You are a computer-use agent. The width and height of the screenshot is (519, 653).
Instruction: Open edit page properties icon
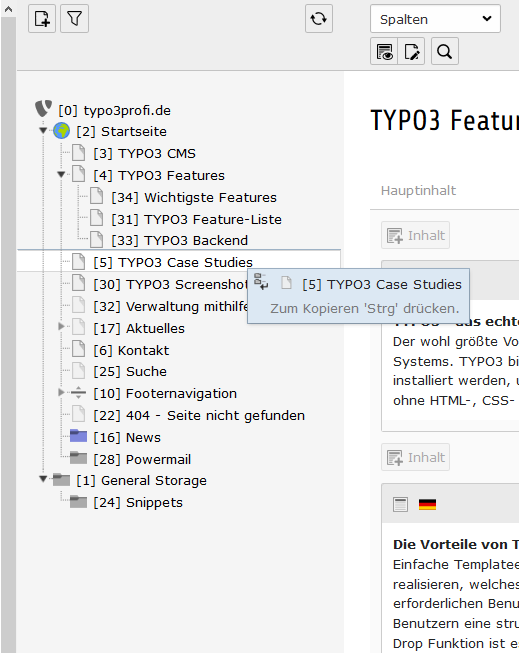412,52
